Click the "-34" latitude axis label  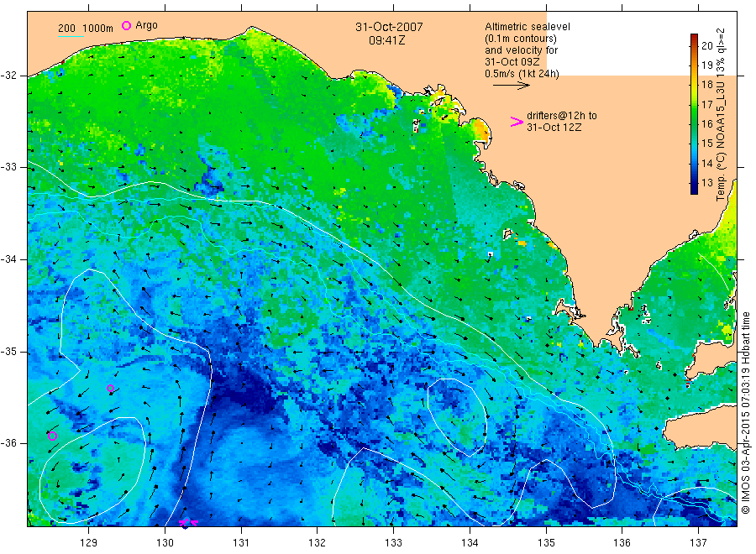click(9, 259)
